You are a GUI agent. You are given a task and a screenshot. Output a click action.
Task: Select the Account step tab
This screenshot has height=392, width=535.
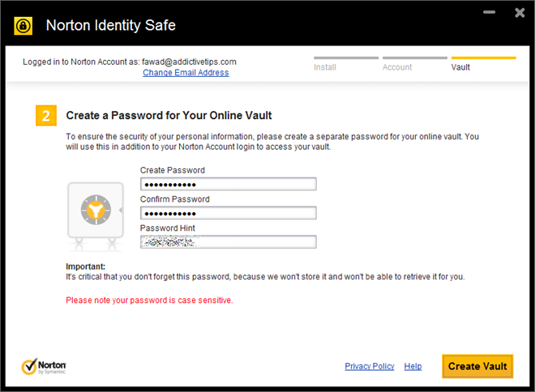point(397,67)
